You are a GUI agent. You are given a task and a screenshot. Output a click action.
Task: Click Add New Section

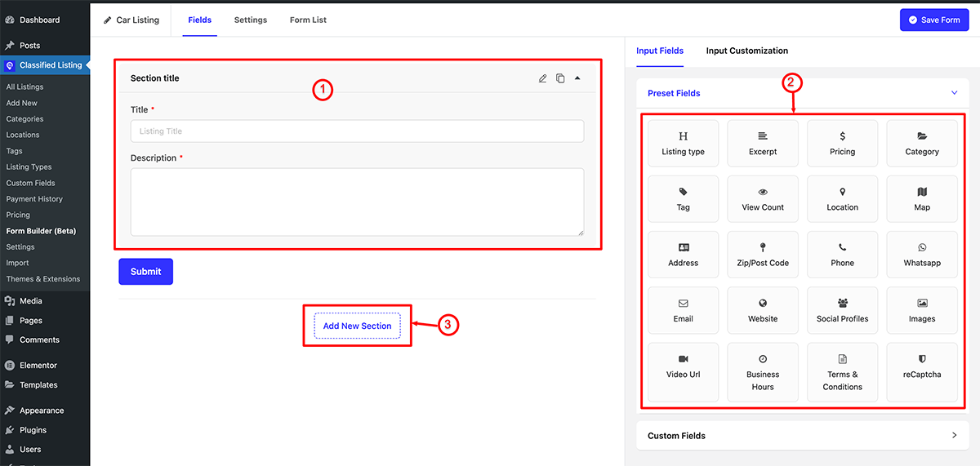pyautogui.click(x=357, y=326)
